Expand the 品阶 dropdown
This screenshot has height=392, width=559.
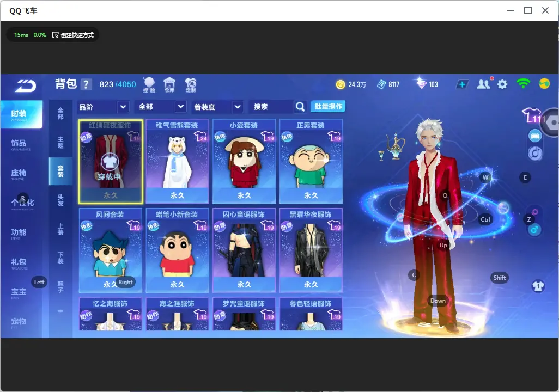tap(102, 107)
